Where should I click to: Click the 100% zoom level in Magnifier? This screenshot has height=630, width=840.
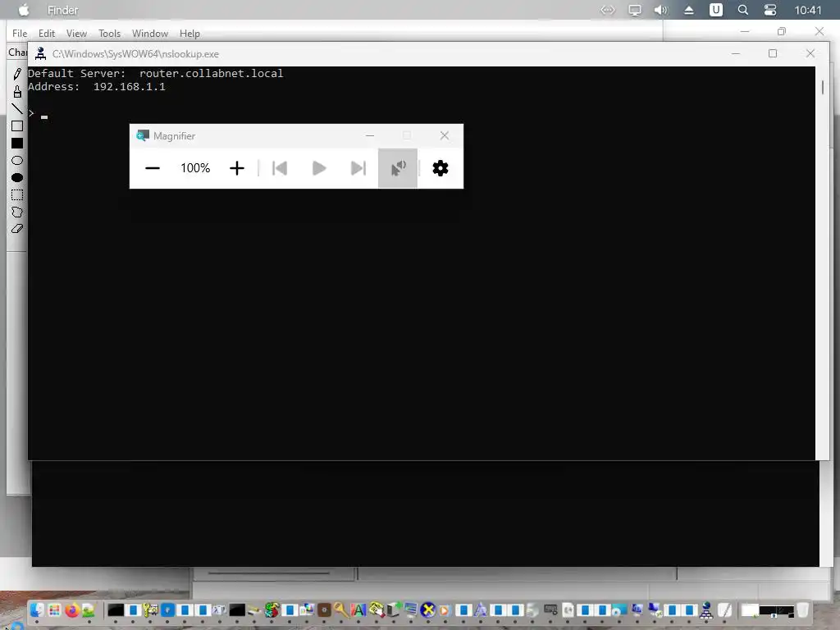click(195, 168)
